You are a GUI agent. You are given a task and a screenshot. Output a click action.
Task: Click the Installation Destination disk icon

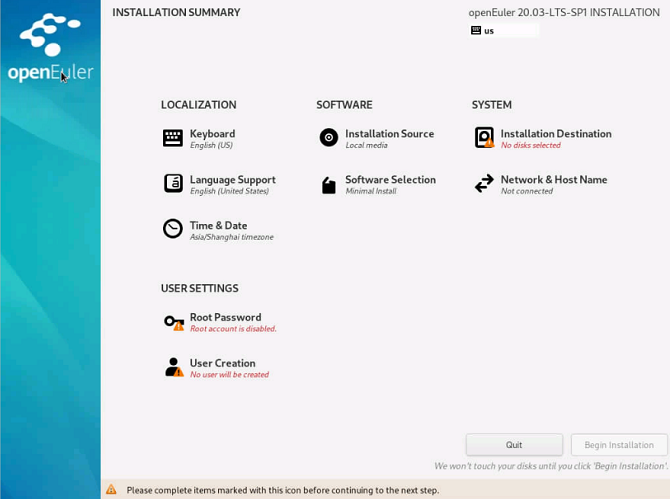click(x=484, y=138)
